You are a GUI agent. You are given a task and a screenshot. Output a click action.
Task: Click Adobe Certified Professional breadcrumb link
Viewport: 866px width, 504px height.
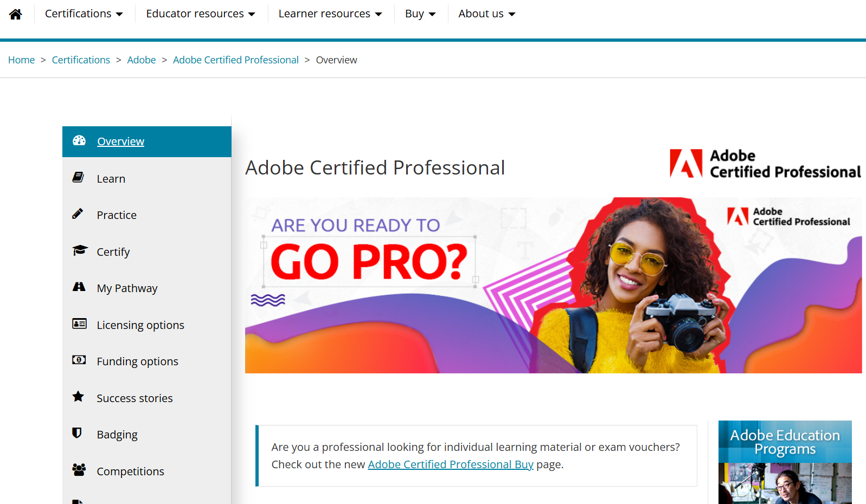(x=236, y=60)
